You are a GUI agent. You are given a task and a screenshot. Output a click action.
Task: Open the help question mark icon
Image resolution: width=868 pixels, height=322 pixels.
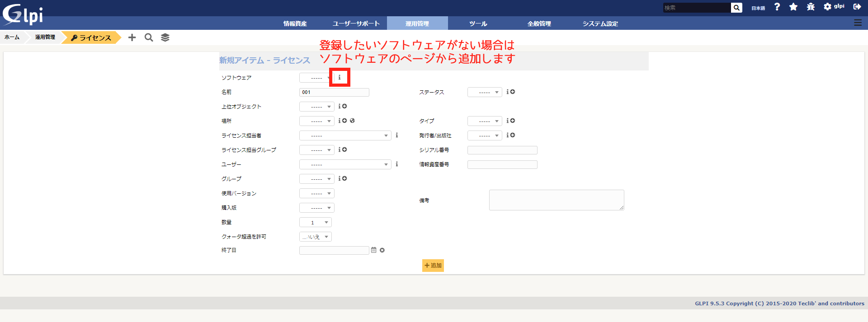[777, 7]
